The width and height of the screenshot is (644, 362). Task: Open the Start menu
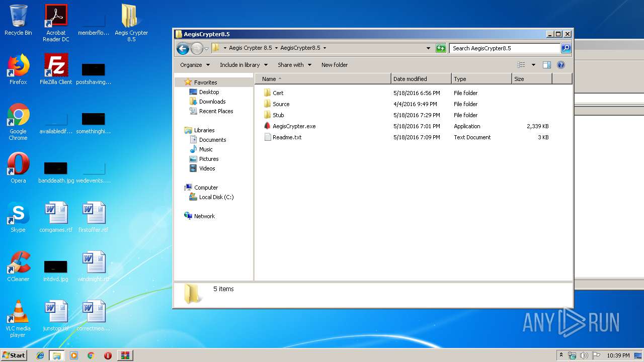click(x=14, y=355)
